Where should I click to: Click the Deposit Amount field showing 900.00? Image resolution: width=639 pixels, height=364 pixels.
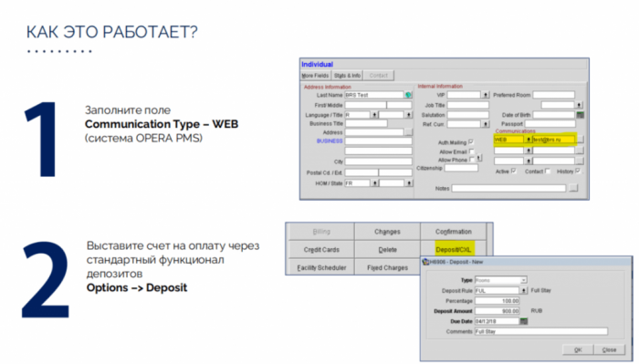[498, 311]
